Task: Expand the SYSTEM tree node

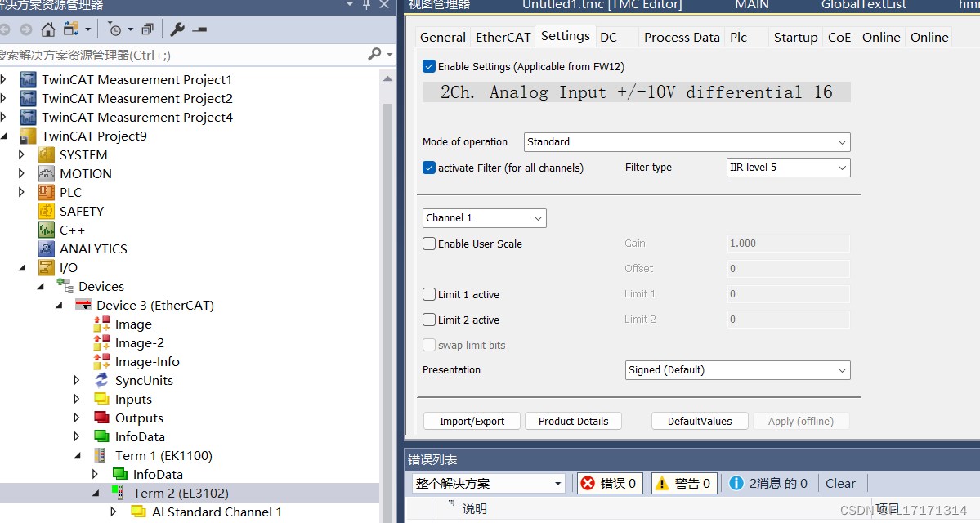Action: coord(22,155)
